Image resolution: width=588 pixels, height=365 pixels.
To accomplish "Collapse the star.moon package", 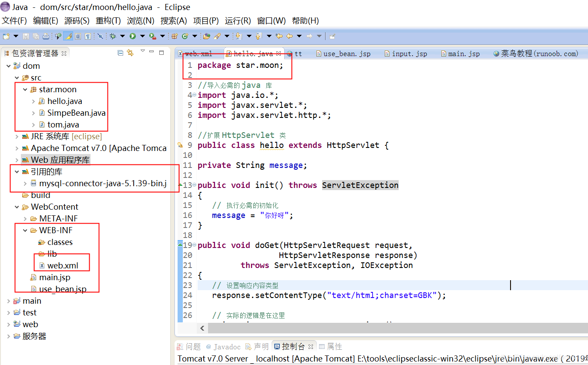I will coord(25,90).
